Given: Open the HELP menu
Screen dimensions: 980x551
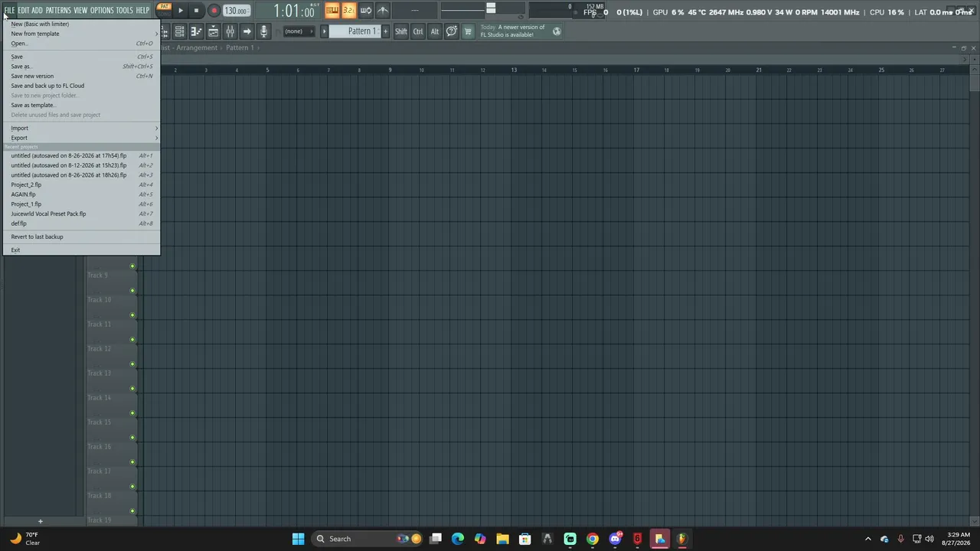Looking at the screenshot, I should pos(143,11).
